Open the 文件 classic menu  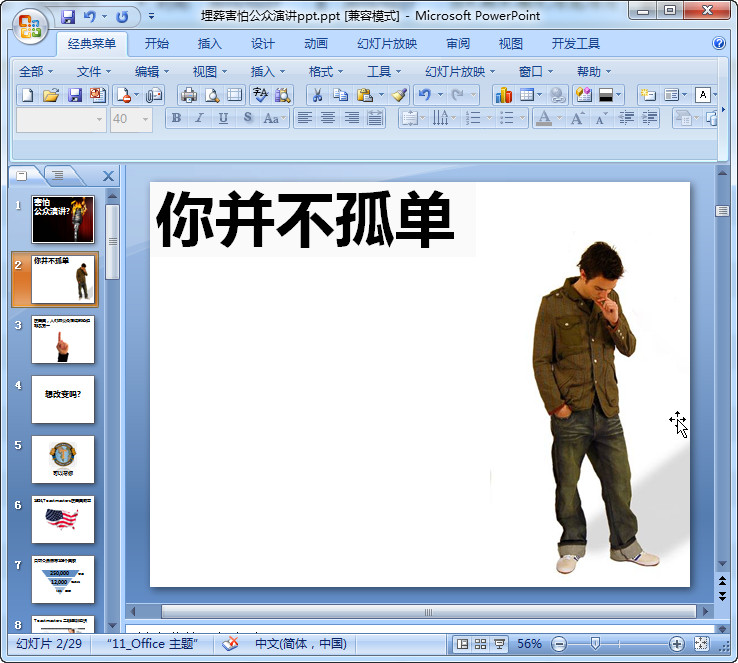click(x=94, y=72)
